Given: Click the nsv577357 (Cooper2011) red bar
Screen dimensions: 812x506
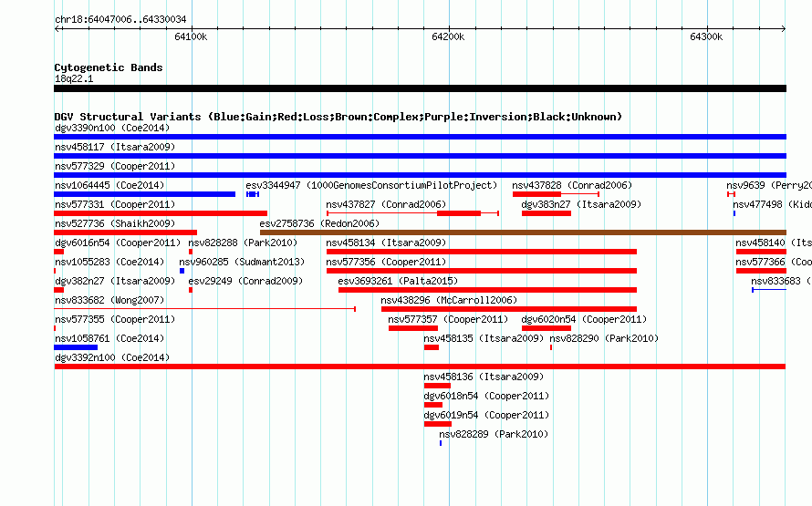Looking at the screenshot, I should tap(413, 328).
